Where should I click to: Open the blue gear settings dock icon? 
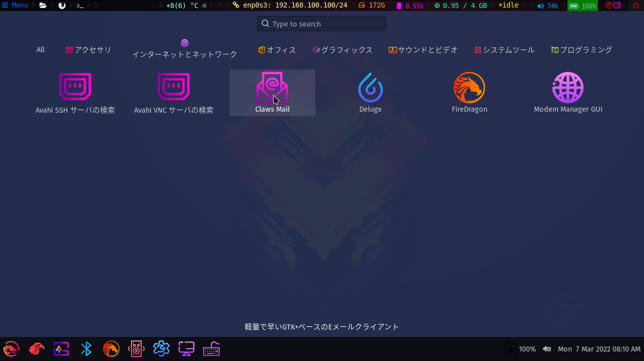click(x=161, y=348)
